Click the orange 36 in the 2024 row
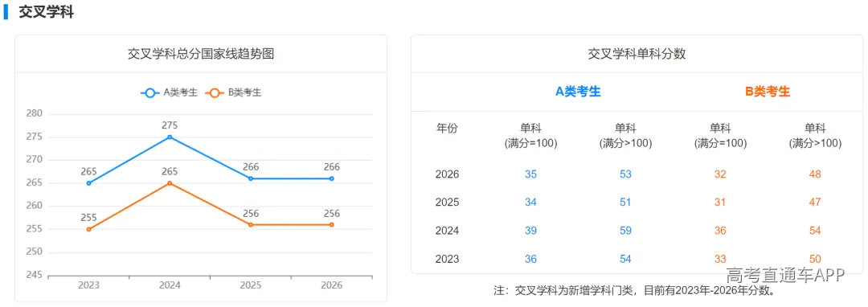This screenshot has width=868, height=307. coord(720,231)
